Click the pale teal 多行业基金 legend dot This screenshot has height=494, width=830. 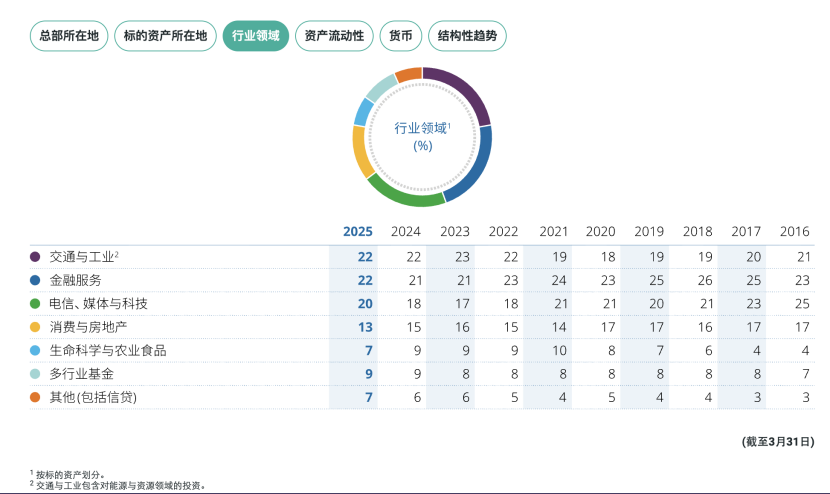click(35, 374)
